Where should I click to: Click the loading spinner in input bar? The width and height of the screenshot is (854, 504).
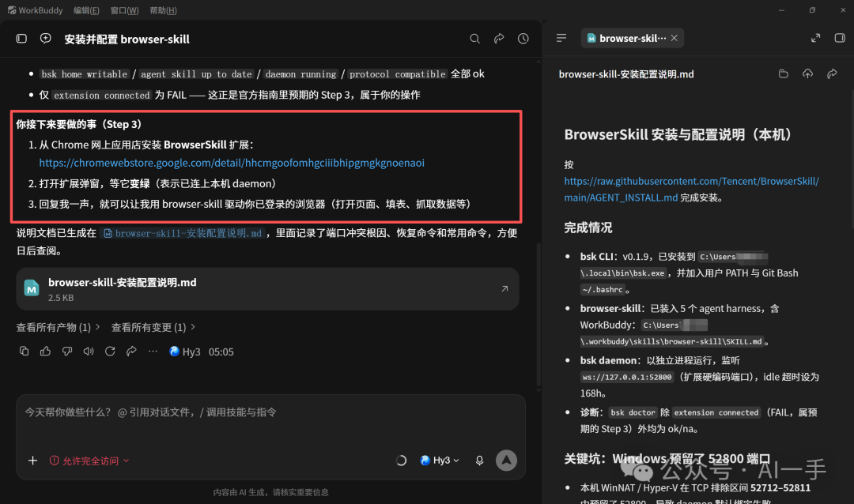coord(401,461)
